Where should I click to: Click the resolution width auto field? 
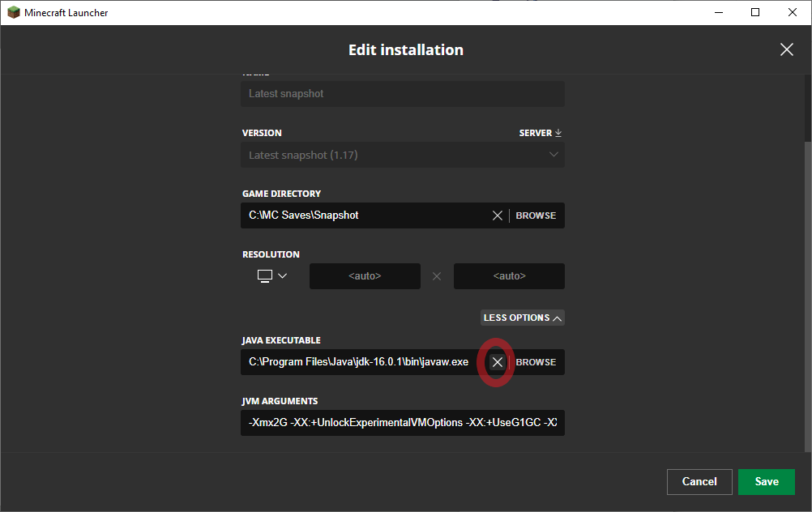pyautogui.click(x=365, y=276)
